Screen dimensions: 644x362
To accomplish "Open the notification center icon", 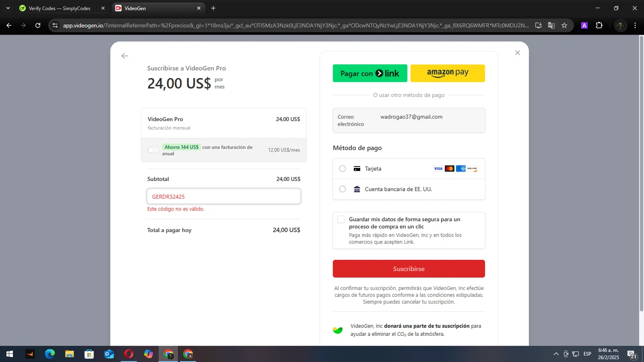I will [632, 354].
